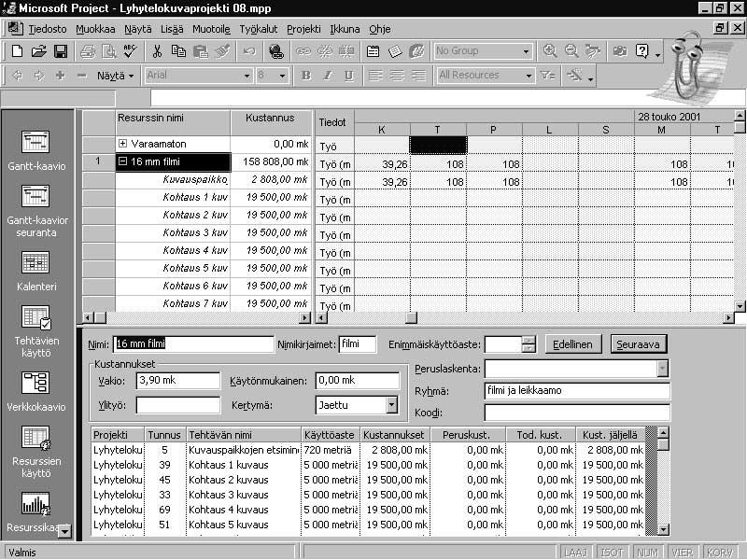Cut selection with scissors icon
This screenshot has width=747, height=560.
tap(157, 51)
